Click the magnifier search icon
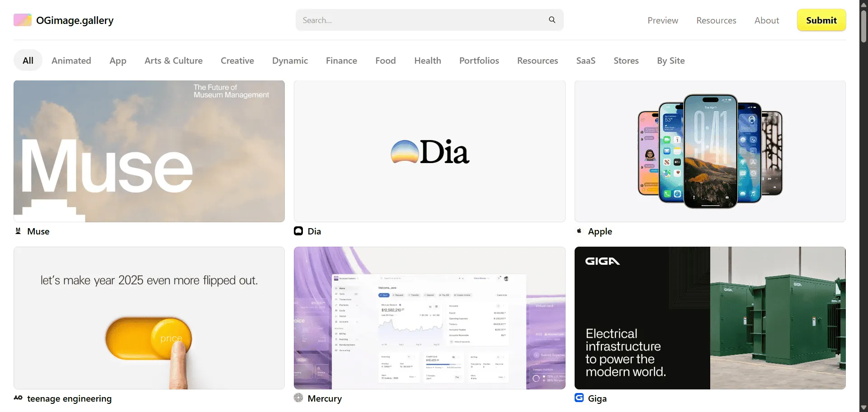 (x=552, y=20)
